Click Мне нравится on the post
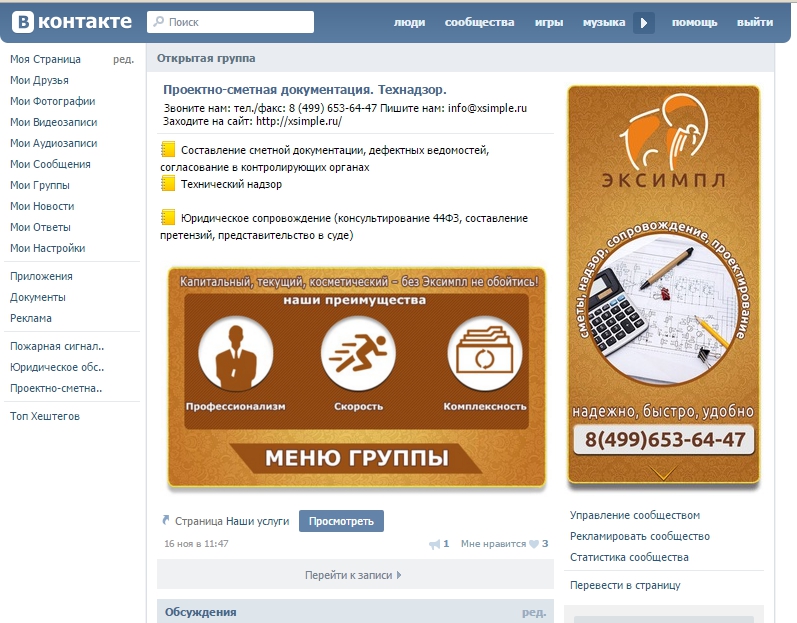This screenshot has height=623, width=797. tap(494, 544)
